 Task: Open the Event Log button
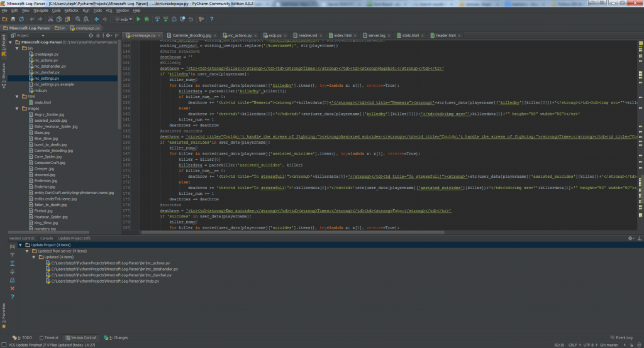click(x=621, y=338)
